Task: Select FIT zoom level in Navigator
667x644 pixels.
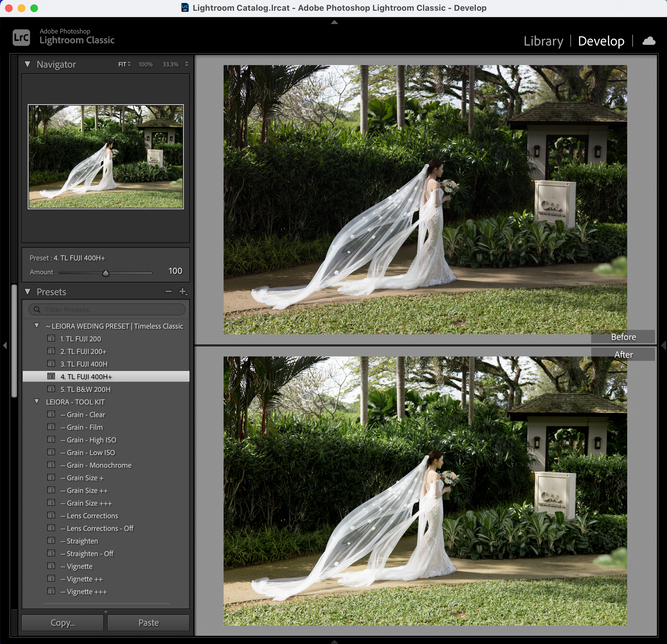Action: click(x=122, y=64)
